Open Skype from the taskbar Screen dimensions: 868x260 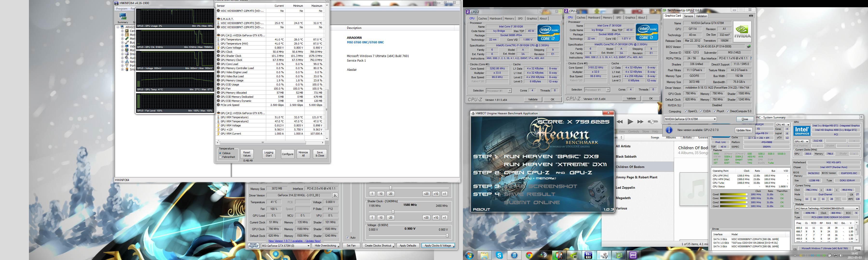coord(499,255)
